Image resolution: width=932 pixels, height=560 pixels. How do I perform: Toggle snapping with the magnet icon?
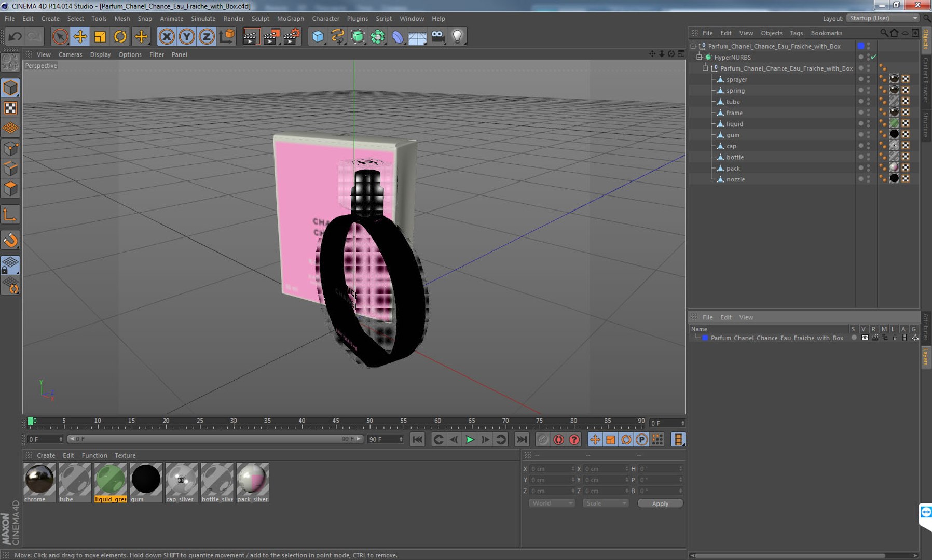pyautogui.click(x=10, y=240)
